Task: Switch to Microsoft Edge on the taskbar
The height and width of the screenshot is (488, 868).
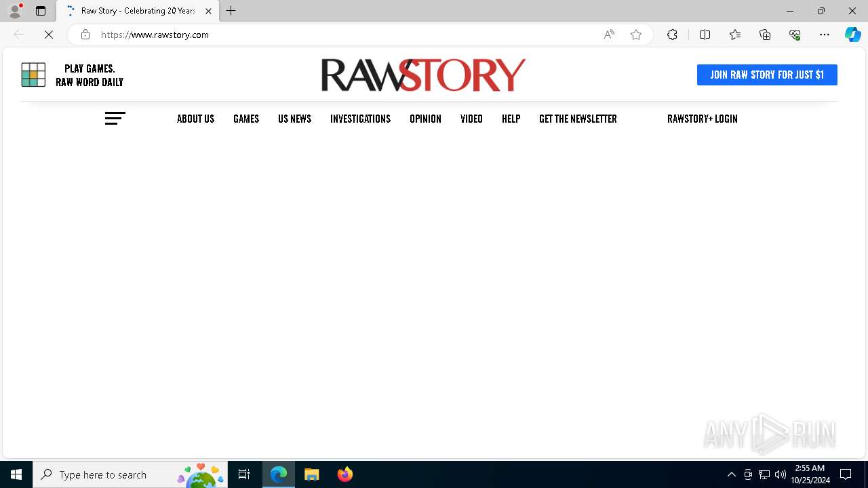Action: point(279,474)
